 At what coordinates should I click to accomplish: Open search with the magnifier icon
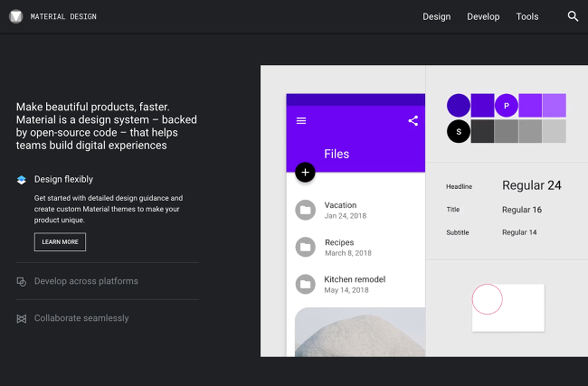coord(573,16)
